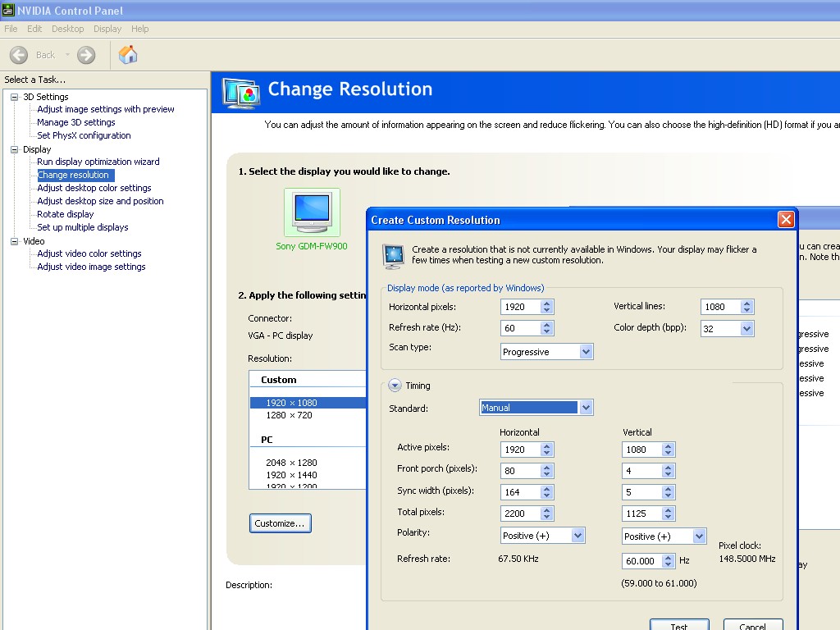Viewport: 840px width, 630px height.
Task: Decrease Horizontal front porch stepper
Action: [546, 475]
